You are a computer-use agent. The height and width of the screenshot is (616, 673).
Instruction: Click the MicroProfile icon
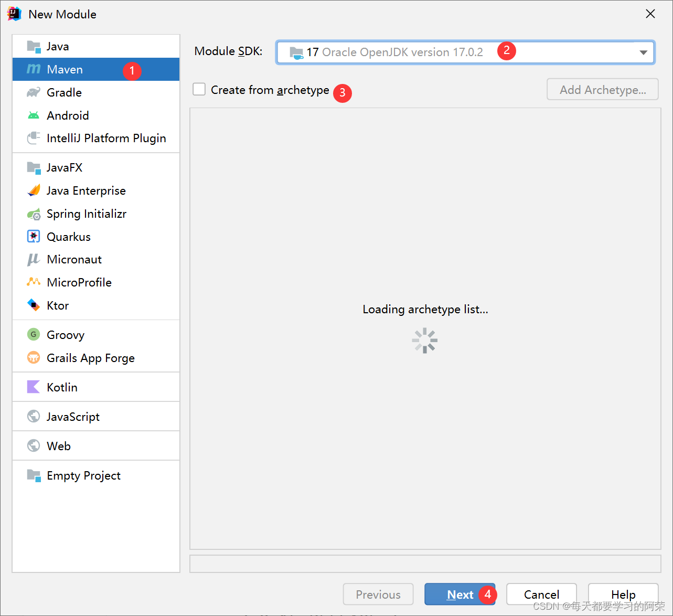(34, 282)
